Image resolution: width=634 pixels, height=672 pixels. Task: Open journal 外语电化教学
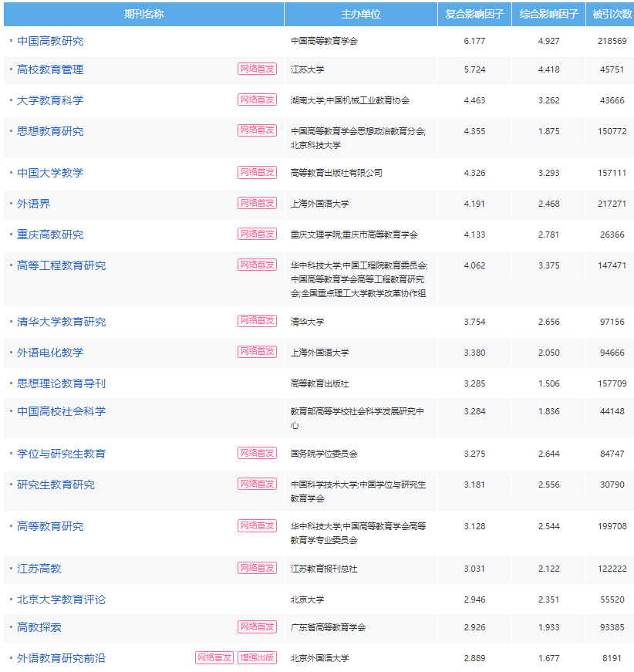tap(50, 353)
